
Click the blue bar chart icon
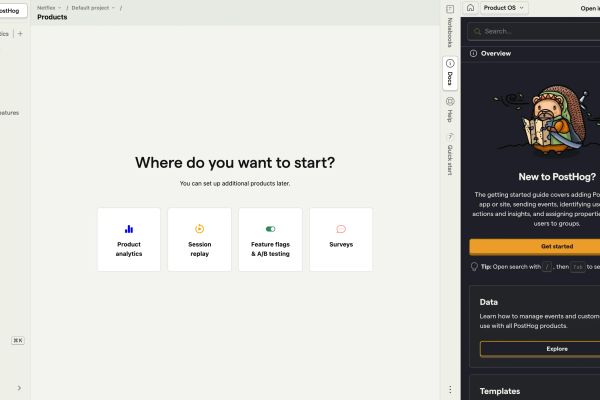click(x=129, y=229)
